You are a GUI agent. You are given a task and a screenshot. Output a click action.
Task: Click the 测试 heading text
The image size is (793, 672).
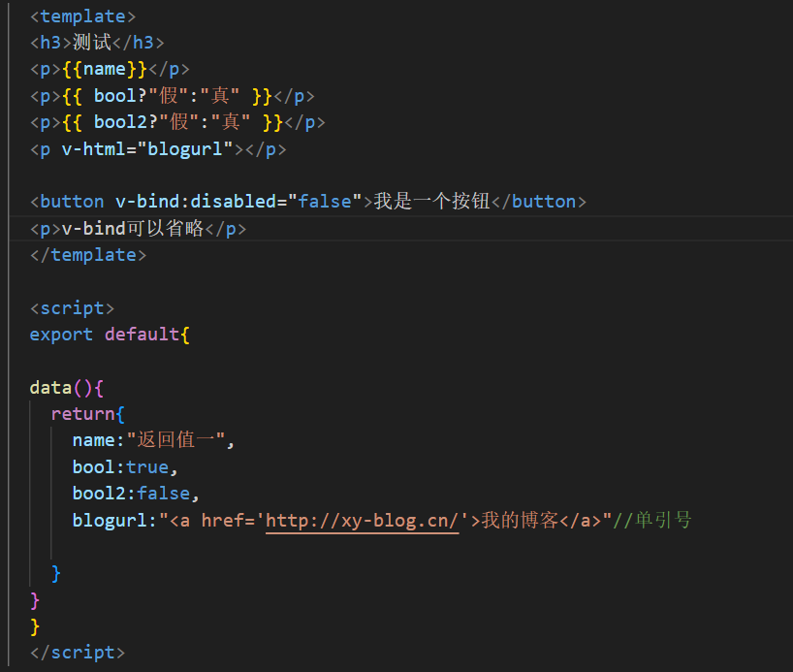(x=93, y=42)
